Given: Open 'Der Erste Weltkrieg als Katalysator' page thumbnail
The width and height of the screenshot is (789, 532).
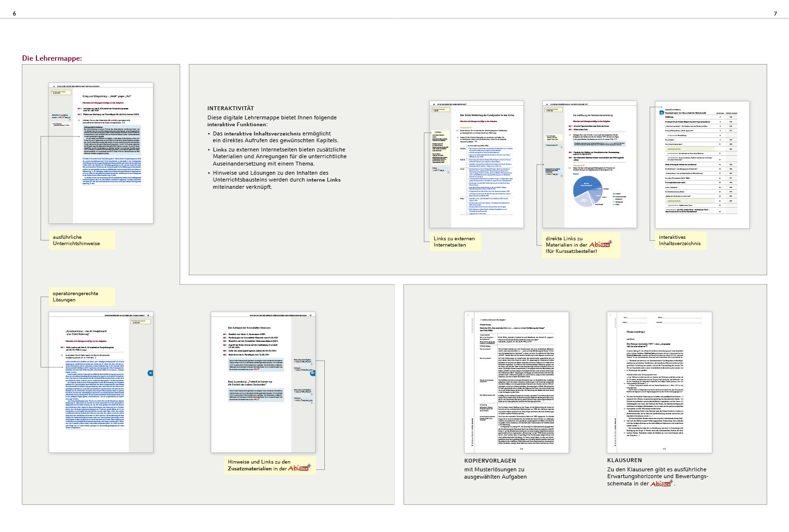Looking at the screenshot, I should coord(476,164).
